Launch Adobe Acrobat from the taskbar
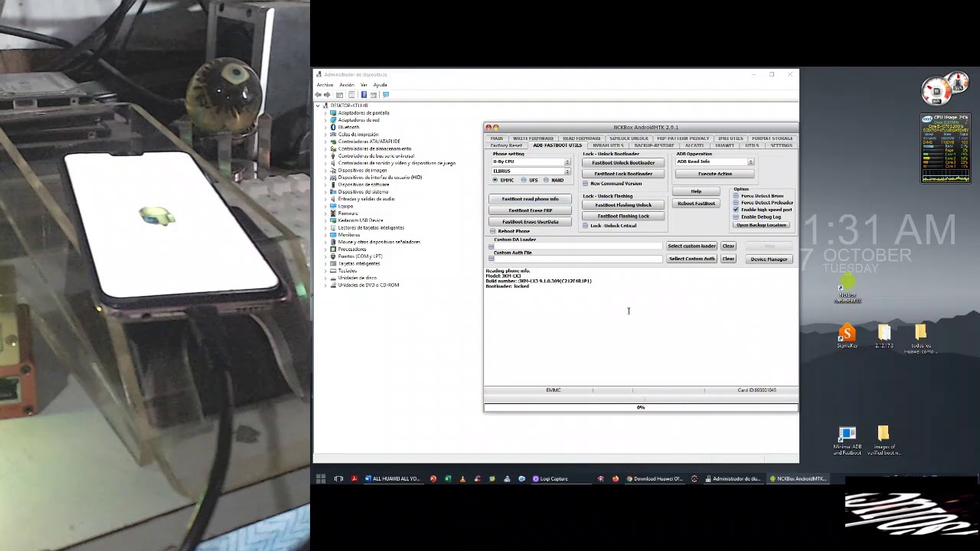980x551 pixels. click(x=354, y=479)
